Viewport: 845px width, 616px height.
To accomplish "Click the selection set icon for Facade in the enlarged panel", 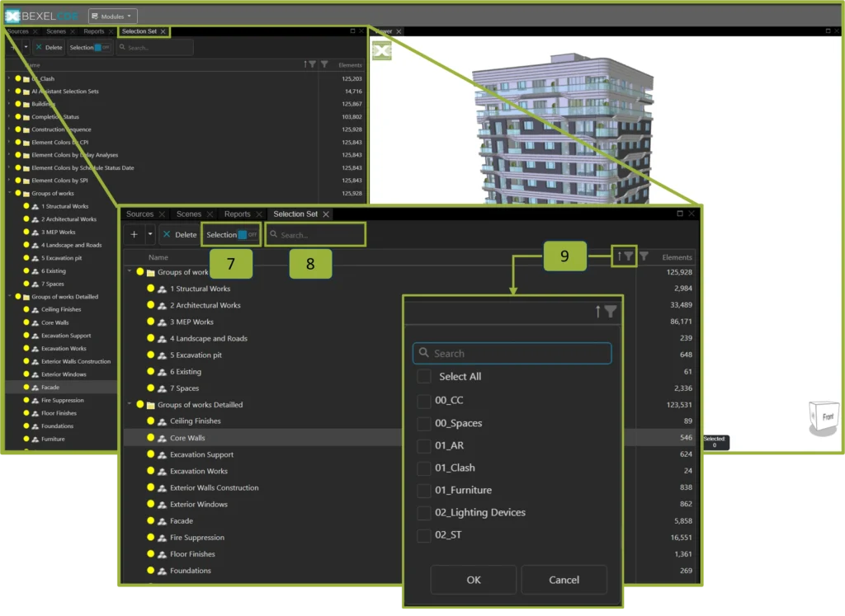I will tap(162, 521).
